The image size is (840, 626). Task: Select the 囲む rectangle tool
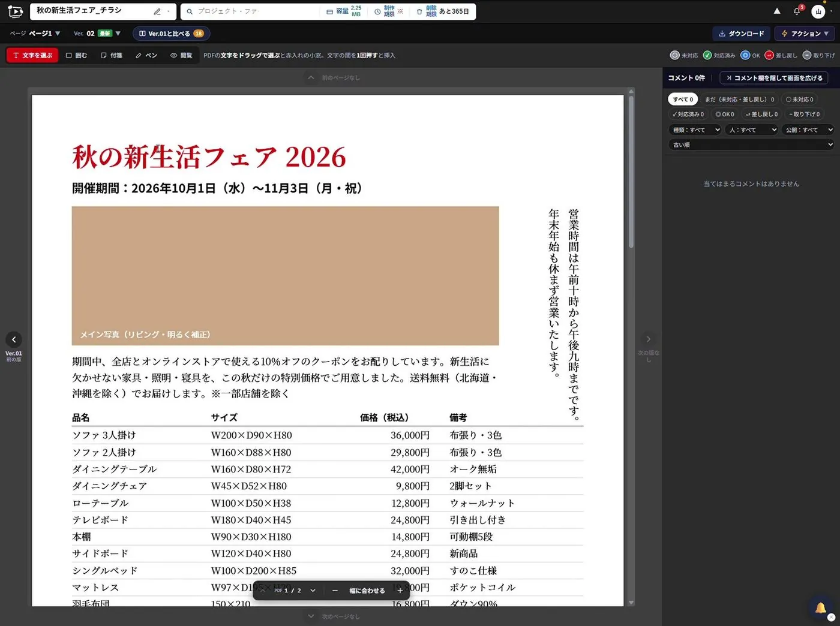point(76,55)
